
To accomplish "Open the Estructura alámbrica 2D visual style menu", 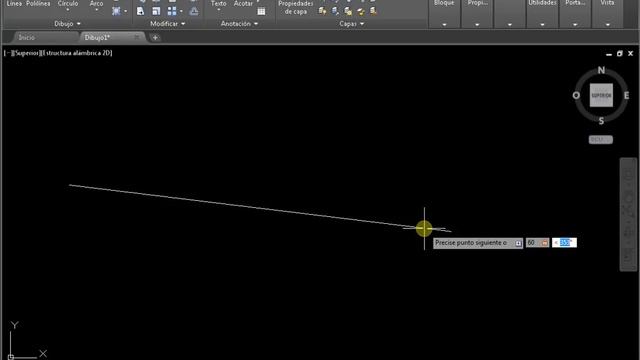I will (78, 53).
